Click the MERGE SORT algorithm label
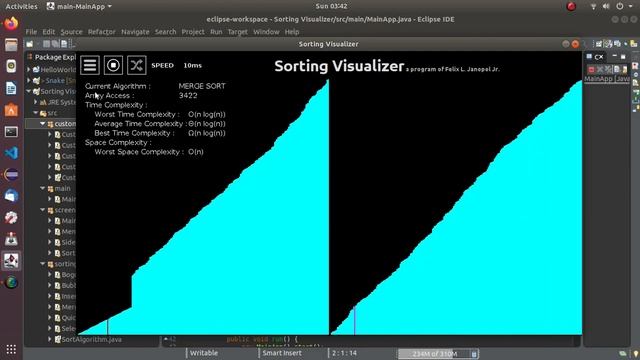 tap(202, 86)
